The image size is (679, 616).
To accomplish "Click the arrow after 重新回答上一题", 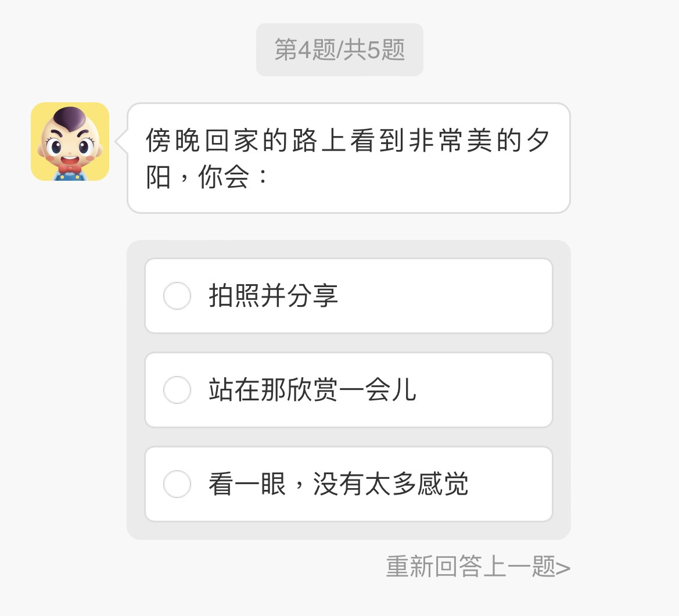I will point(563,568).
